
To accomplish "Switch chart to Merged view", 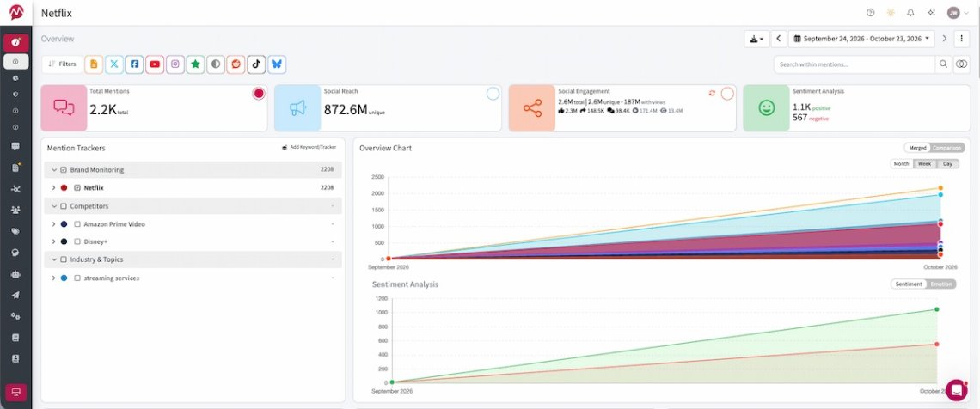I will click(917, 148).
